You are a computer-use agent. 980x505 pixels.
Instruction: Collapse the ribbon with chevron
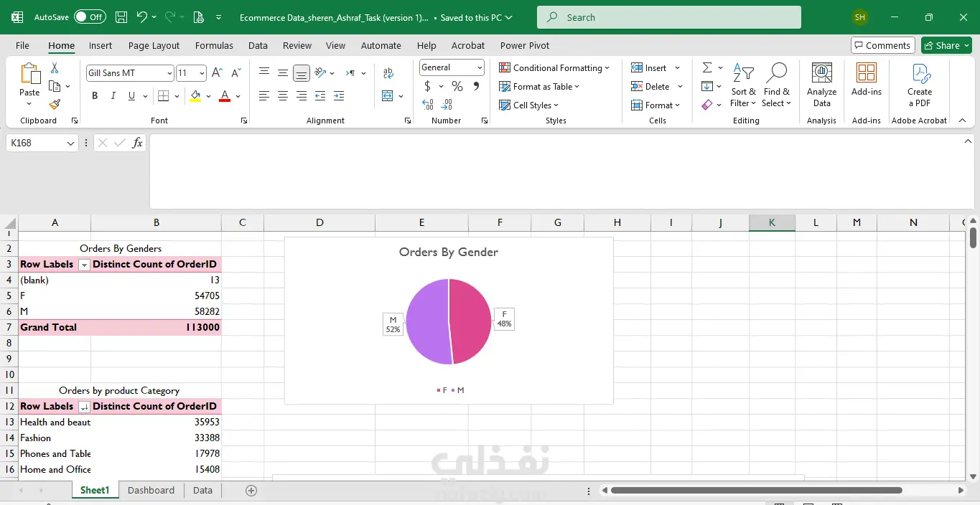click(x=963, y=121)
